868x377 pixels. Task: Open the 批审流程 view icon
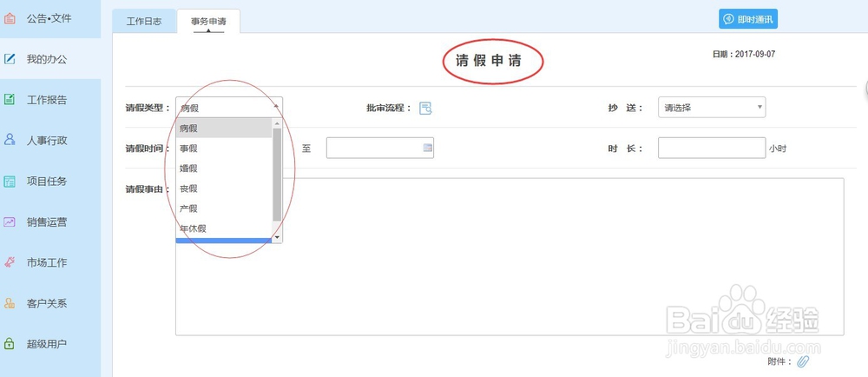pyautogui.click(x=425, y=108)
